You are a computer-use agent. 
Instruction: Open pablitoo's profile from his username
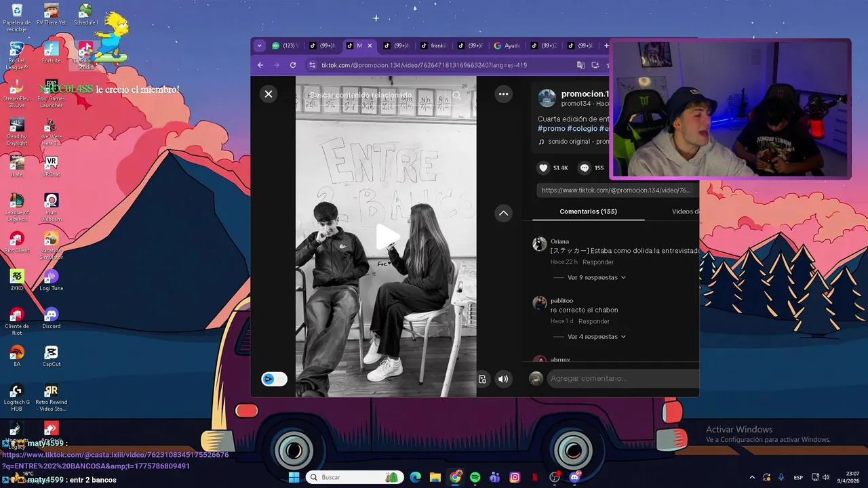[561, 300]
